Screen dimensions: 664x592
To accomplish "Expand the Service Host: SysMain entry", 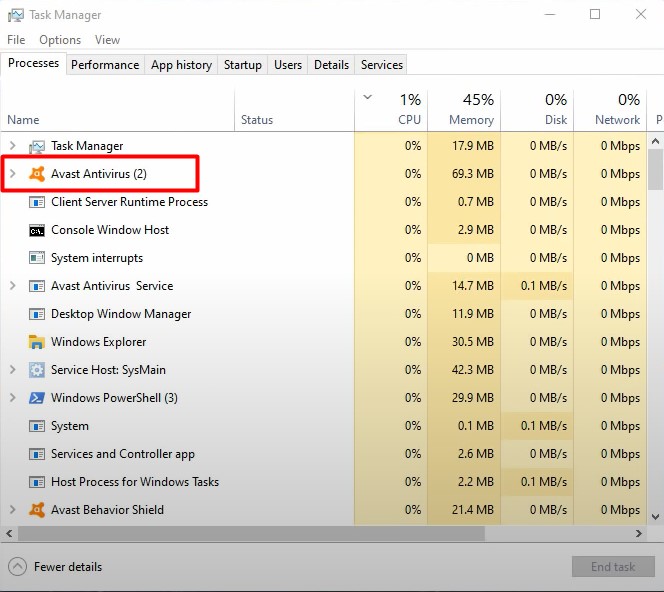I will [x=13, y=370].
